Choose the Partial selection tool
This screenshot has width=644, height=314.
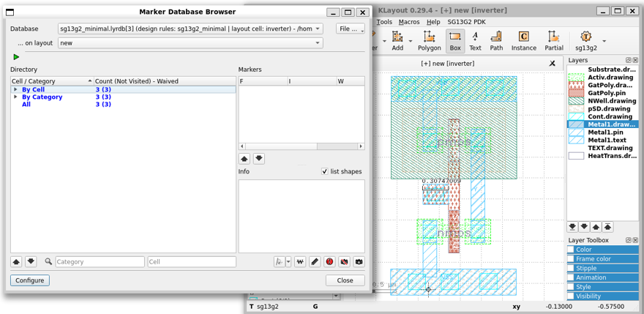coord(553,41)
